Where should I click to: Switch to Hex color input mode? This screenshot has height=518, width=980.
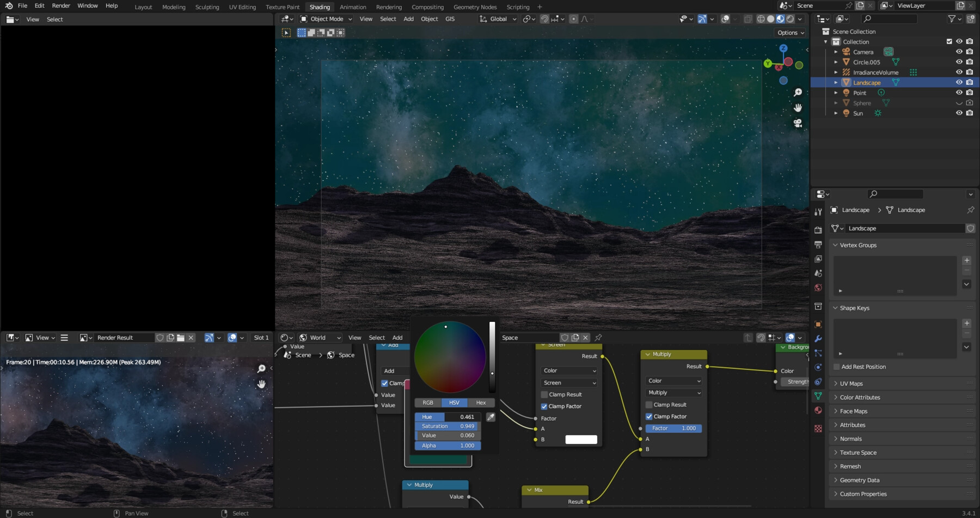click(x=481, y=403)
